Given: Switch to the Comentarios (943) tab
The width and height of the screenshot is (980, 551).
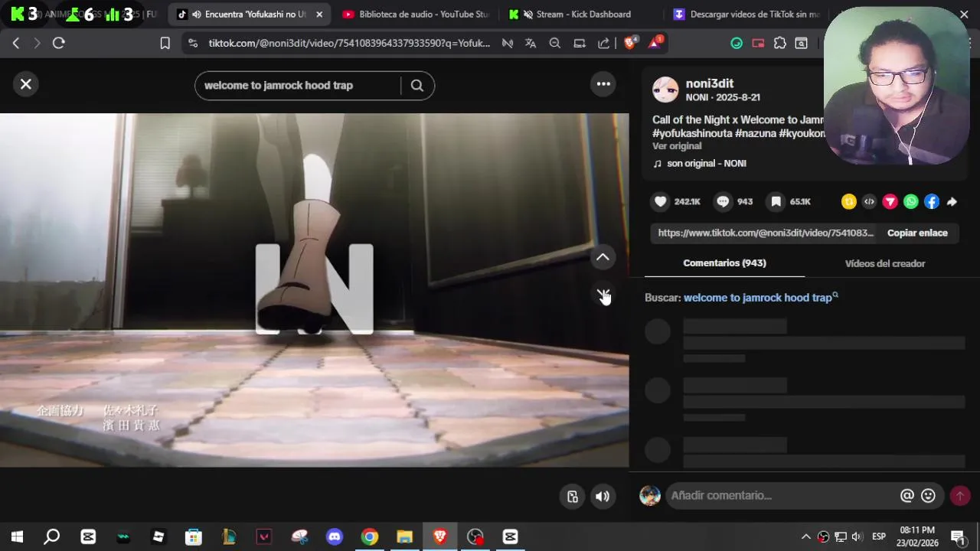Looking at the screenshot, I should 724,263.
